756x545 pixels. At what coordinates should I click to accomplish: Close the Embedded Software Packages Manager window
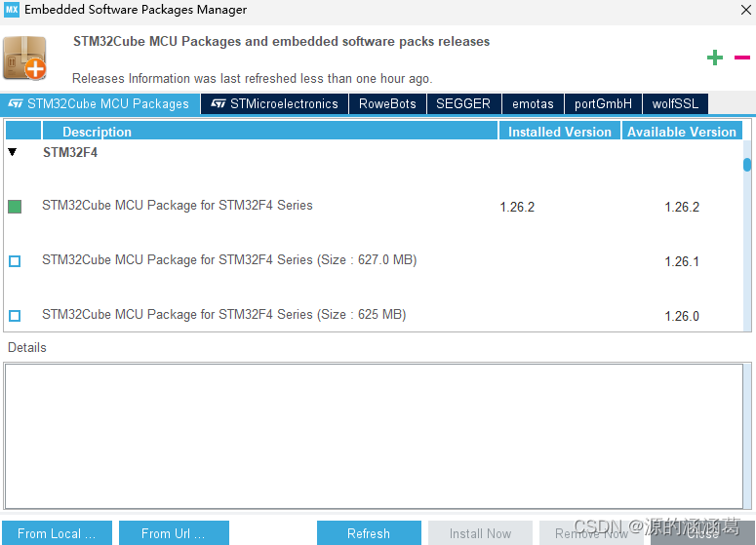tap(745, 10)
